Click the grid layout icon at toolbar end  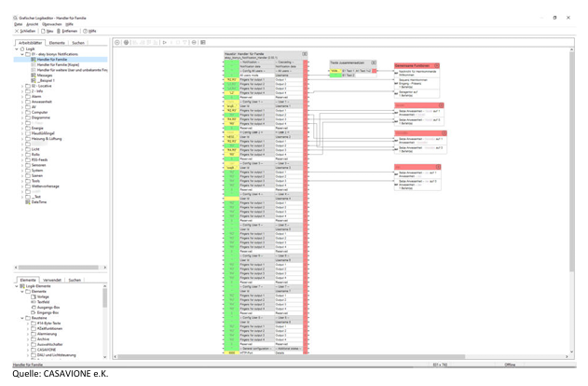(203, 42)
